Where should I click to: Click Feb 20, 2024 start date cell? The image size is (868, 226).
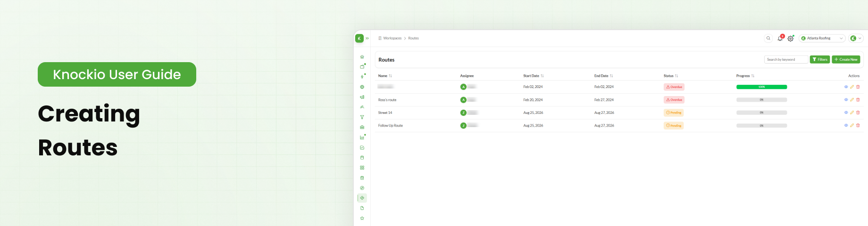point(533,100)
